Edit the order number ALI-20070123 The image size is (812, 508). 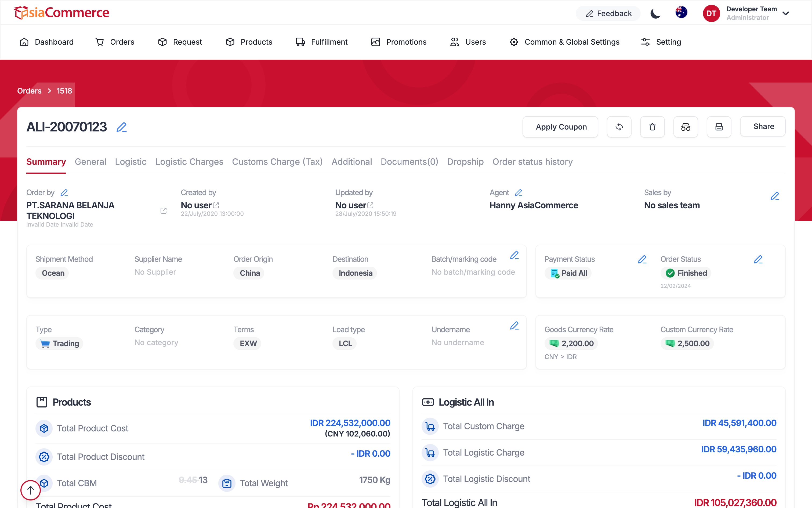(121, 127)
